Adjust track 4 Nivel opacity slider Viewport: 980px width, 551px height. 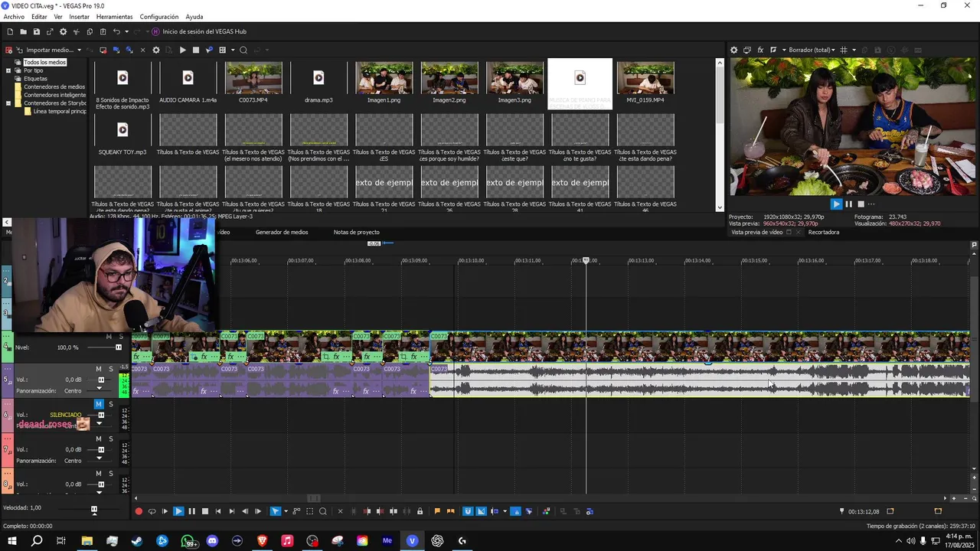(x=118, y=347)
